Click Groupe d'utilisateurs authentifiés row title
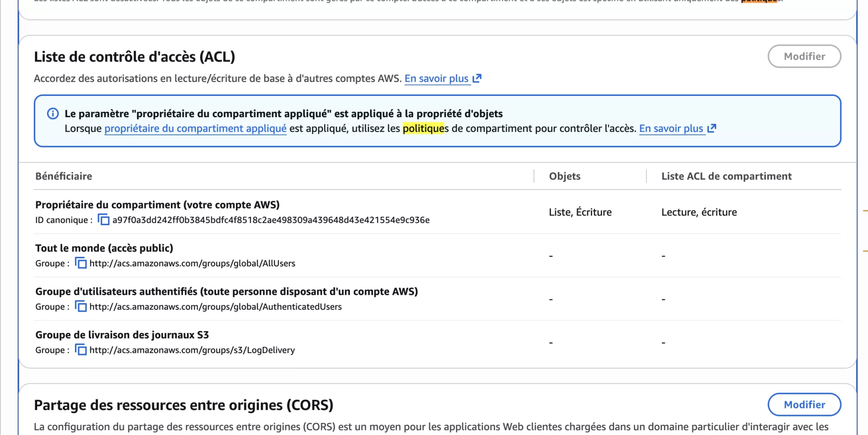868x435 pixels. (226, 292)
